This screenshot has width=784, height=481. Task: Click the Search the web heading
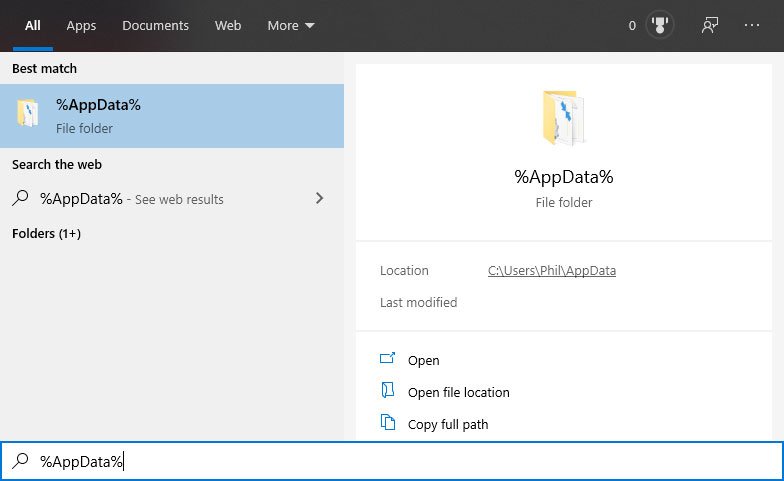(57, 164)
